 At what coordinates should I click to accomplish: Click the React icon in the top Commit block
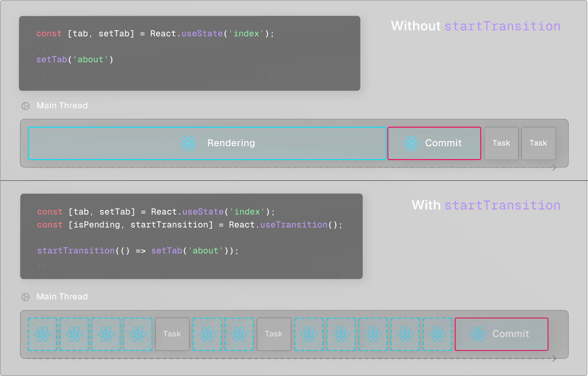coord(411,143)
